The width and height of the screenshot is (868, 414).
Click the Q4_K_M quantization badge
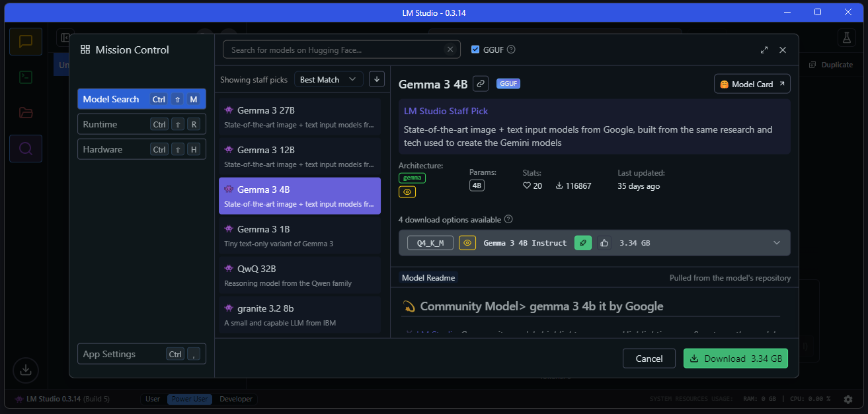[430, 243]
